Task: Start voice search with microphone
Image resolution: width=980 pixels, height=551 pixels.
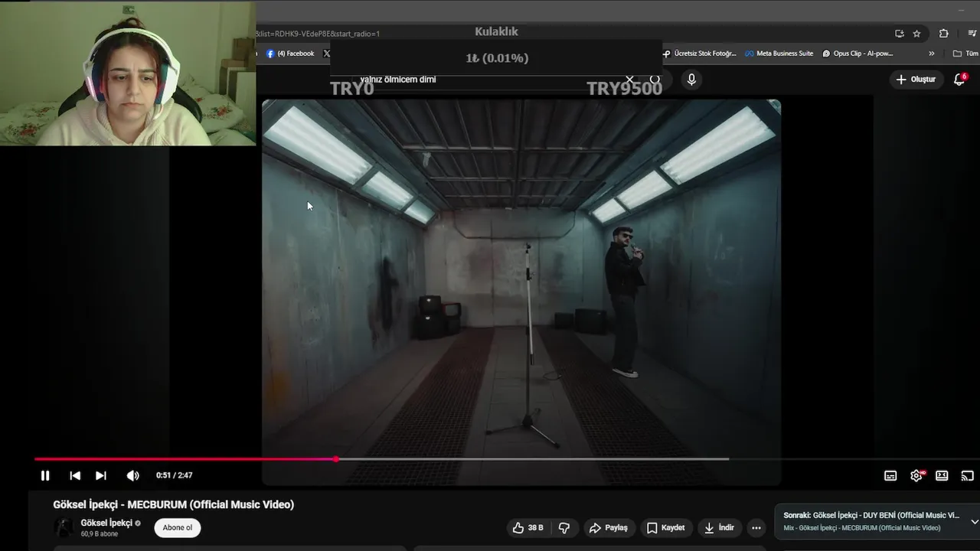Action: [691, 80]
